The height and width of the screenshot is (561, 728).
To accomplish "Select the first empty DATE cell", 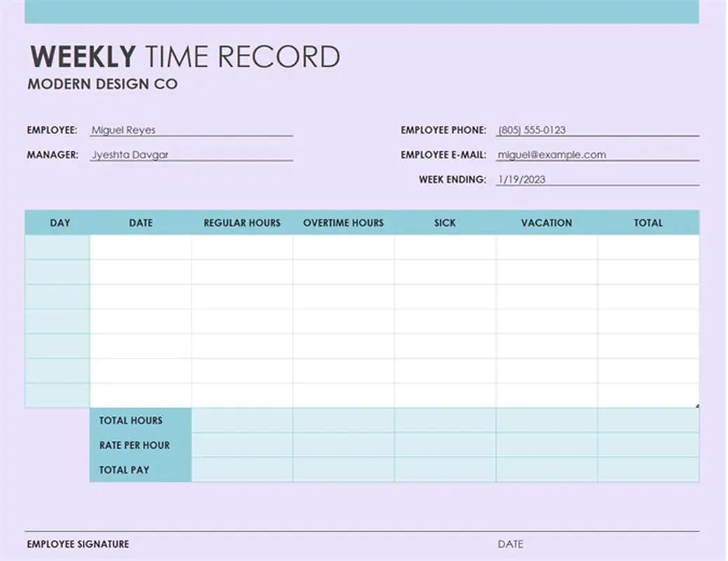I will point(140,246).
